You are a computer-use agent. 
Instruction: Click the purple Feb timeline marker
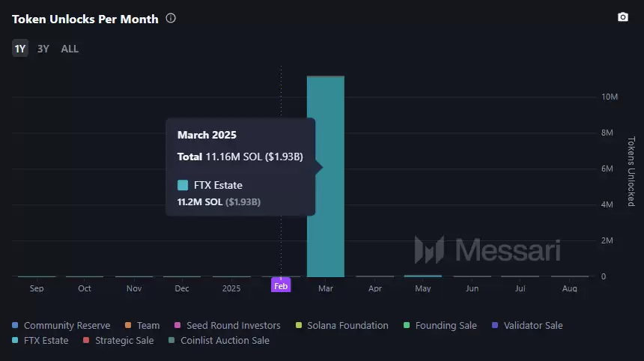click(x=280, y=285)
